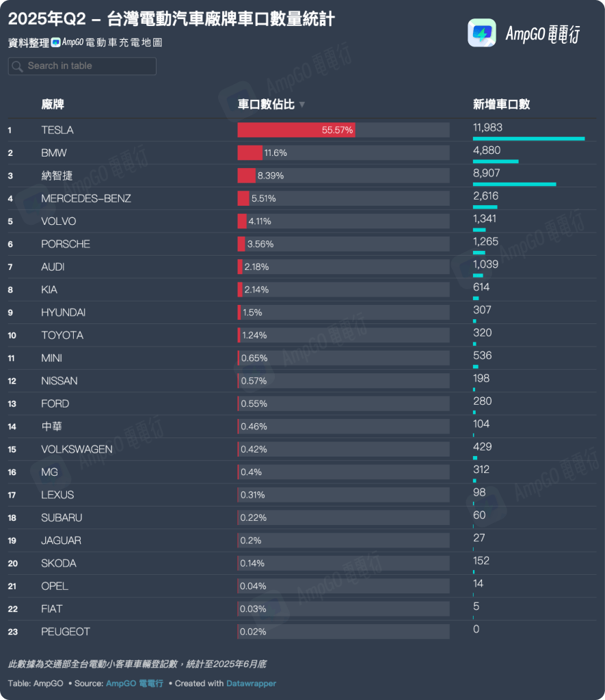The height and width of the screenshot is (700, 605).
Task: Sort by 車口數佔比 header text
Action: [x=266, y=105]
